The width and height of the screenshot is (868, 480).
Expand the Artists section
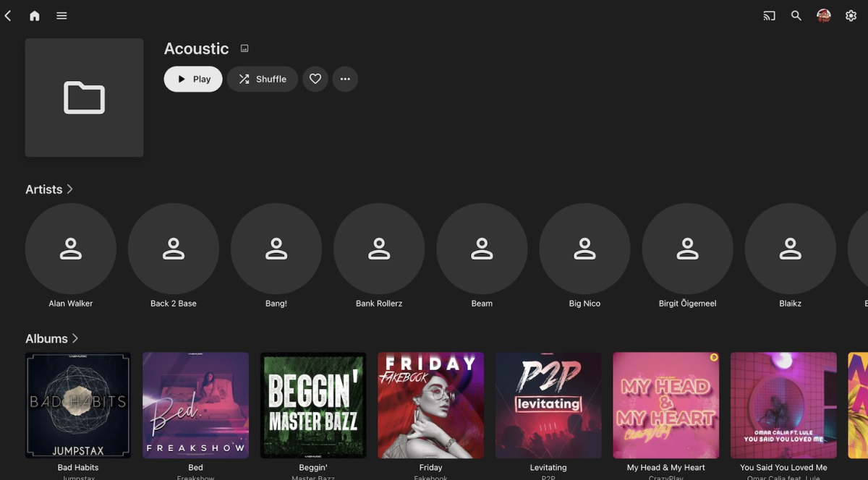pyautogui.click(x=49, y=189)
